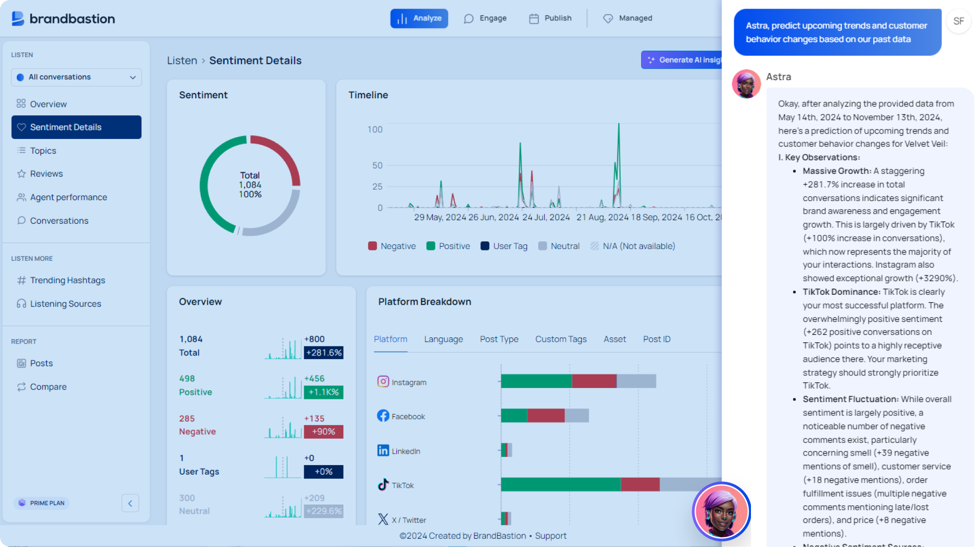
Task: Open the Support link in the footer
Action: click(551, 535)
